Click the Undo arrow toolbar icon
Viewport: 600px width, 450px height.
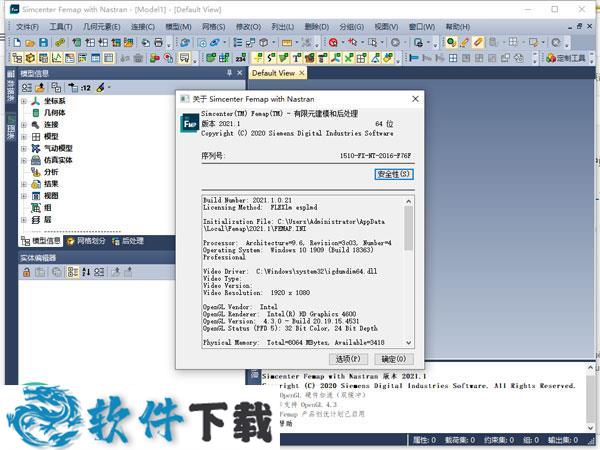[145, 42]
